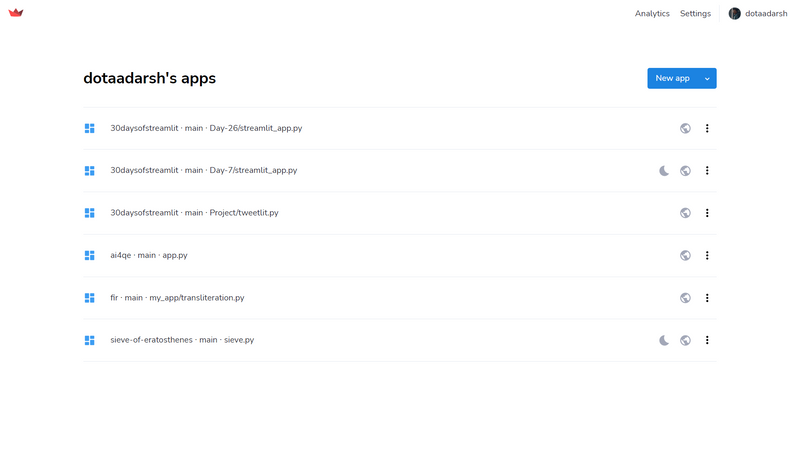Image resolution: width=800 pixels, height=450 pixels.
Task: Click the globe icon for tweetlit.py app
Action: tap(685, 213)
